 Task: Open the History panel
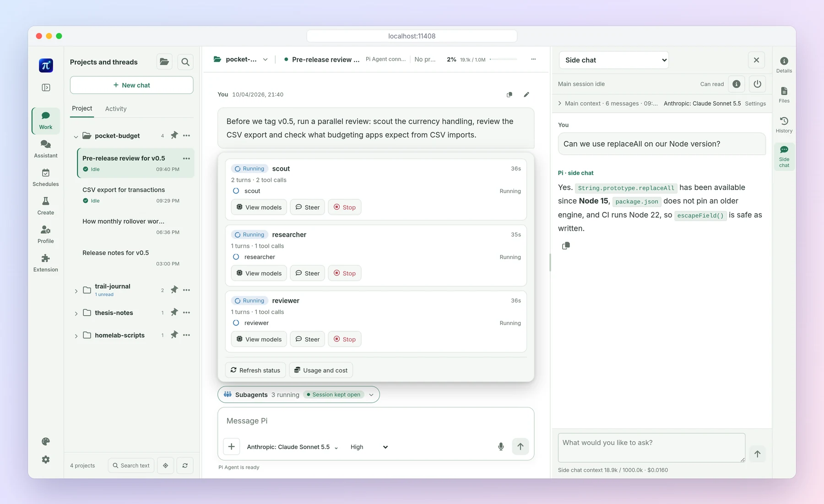coord(784,125)
